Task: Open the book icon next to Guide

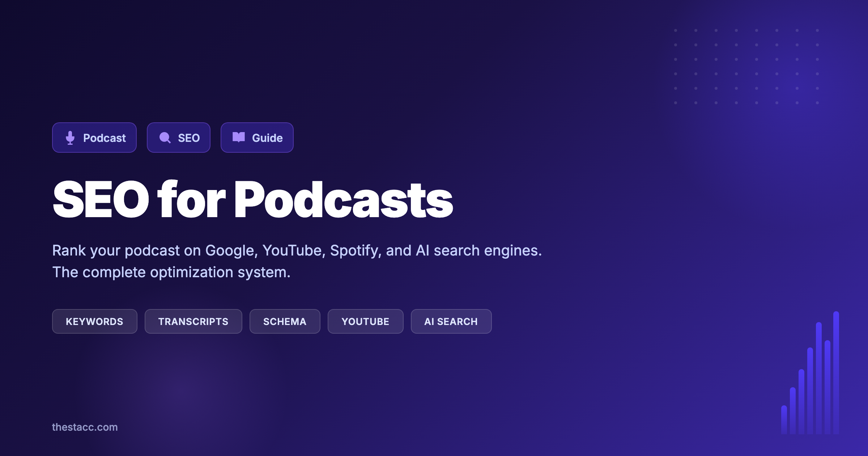Action: click(x=239, y=138)
